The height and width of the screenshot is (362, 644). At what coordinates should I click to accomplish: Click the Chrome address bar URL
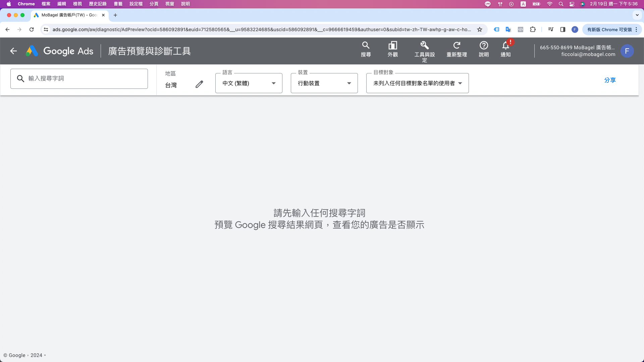tap(262, 29)
